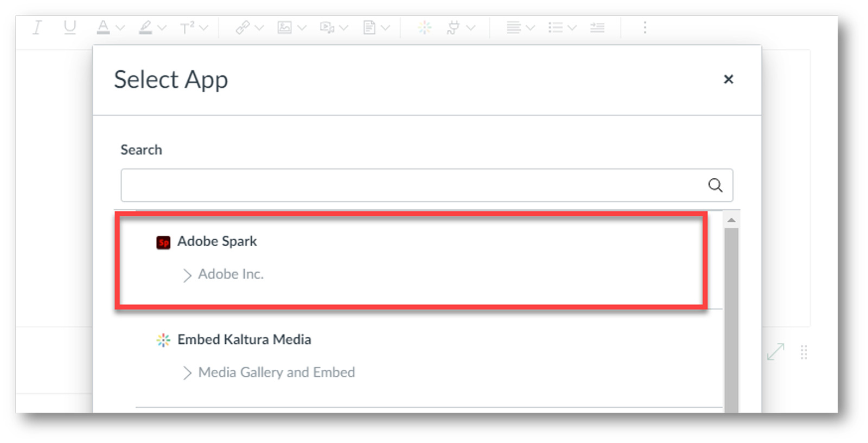The image size is (868, 443).
Task: Choose Embed Kaltura Media app
Action: point(244,340)
